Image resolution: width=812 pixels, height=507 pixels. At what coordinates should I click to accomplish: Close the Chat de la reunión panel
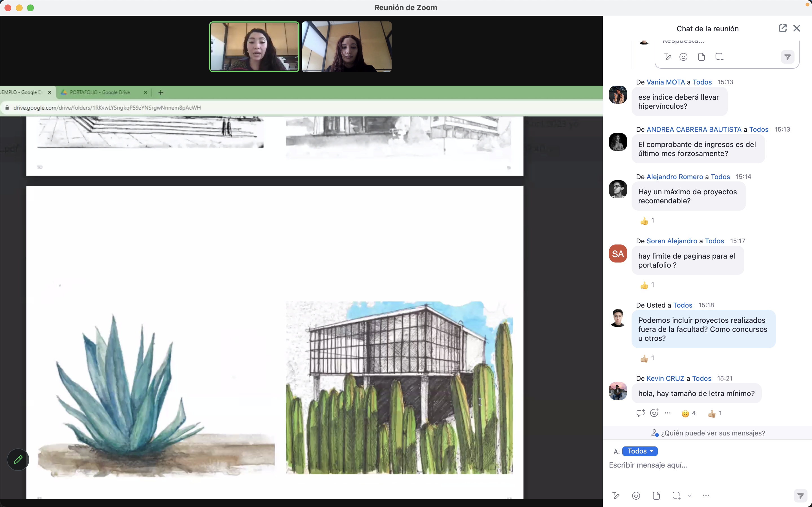tap(796, 28)
